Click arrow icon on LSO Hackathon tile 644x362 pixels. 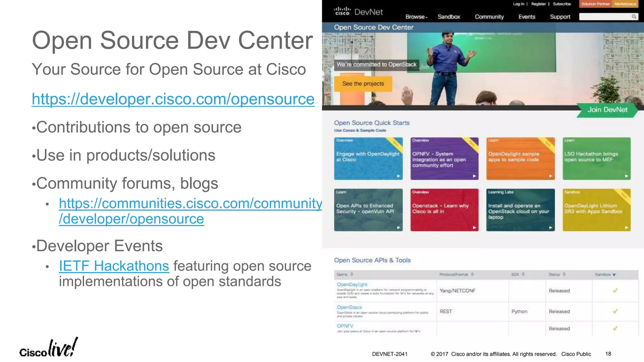(626, 176)
